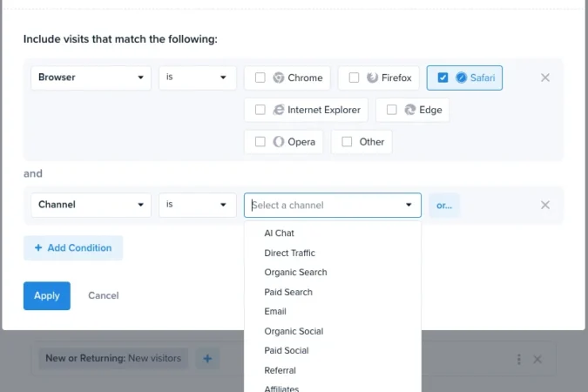Click the Apply button
The width and height of the screenshot is (588, 392).
tap(47, 295)
